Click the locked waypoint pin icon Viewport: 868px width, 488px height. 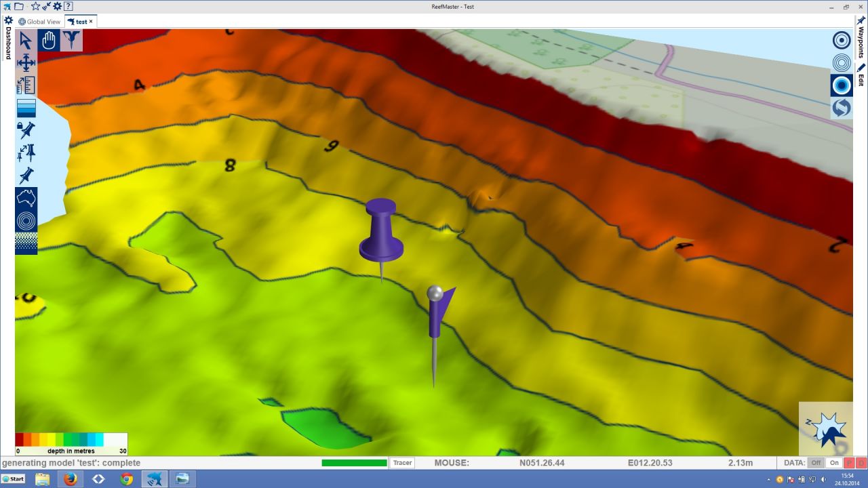26,129
